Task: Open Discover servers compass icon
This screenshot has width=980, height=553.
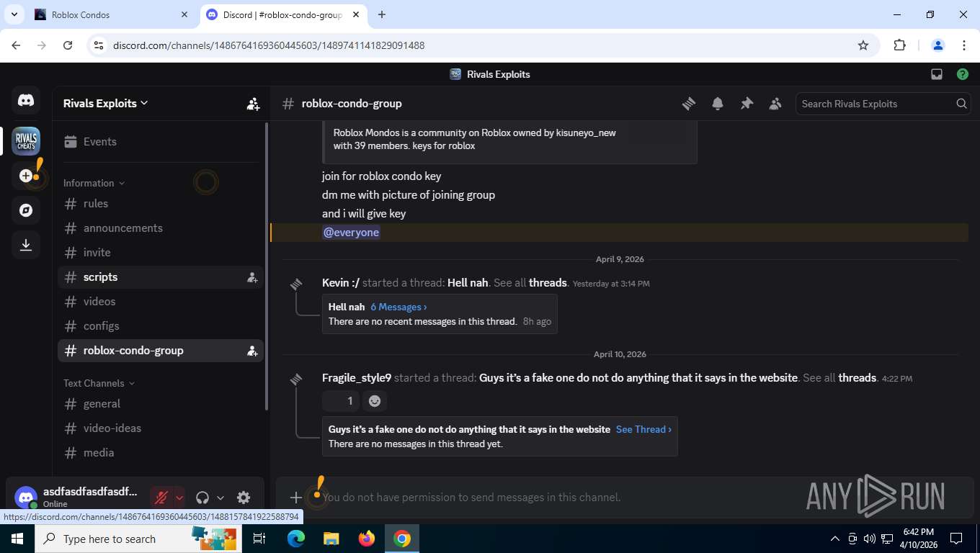Action: (x=26, y=210)
